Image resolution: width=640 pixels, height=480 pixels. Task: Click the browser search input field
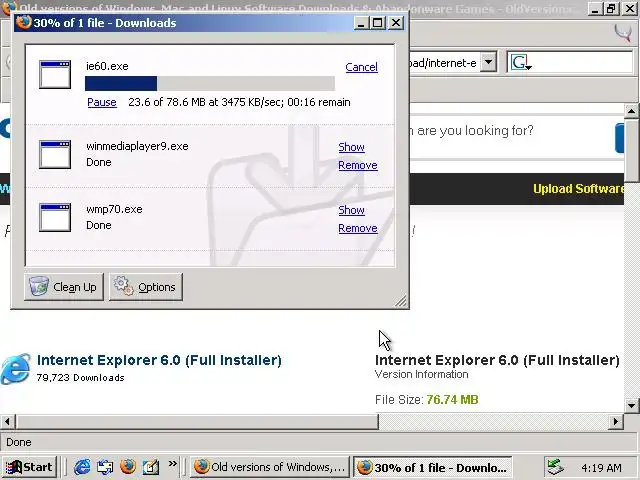point(583,62)
